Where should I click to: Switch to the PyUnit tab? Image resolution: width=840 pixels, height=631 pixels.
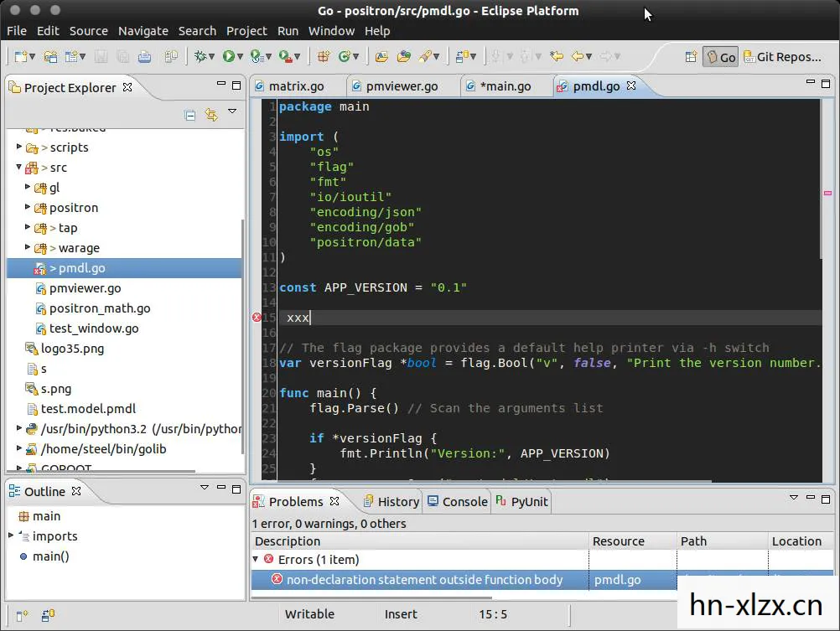(521, 502)
